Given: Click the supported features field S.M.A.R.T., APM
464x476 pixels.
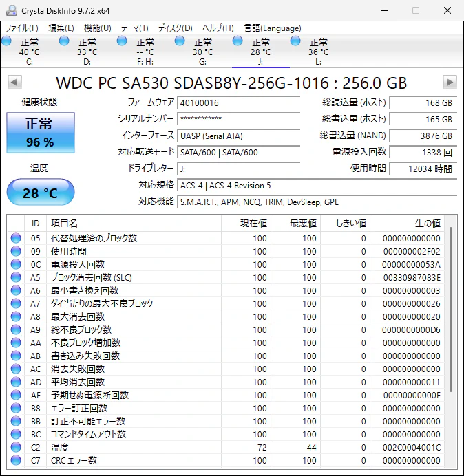Looking at the screenshot, I should tap(317, 202).
